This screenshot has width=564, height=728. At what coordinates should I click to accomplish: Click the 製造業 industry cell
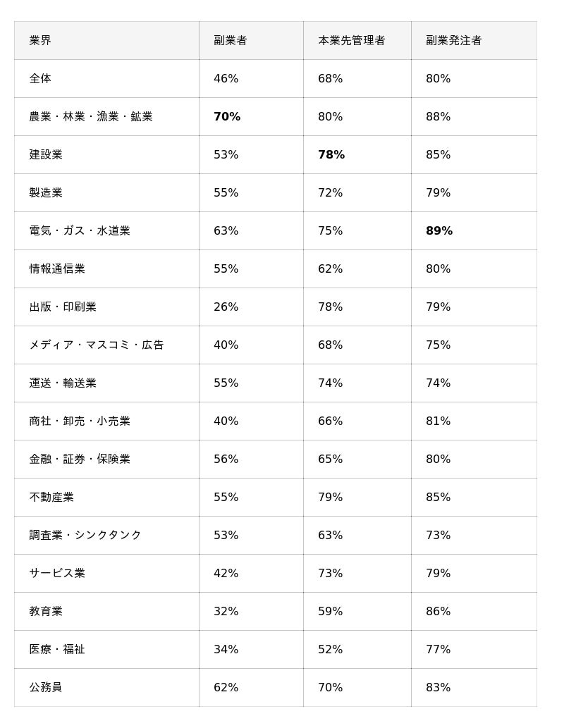[x=46, y=193]
